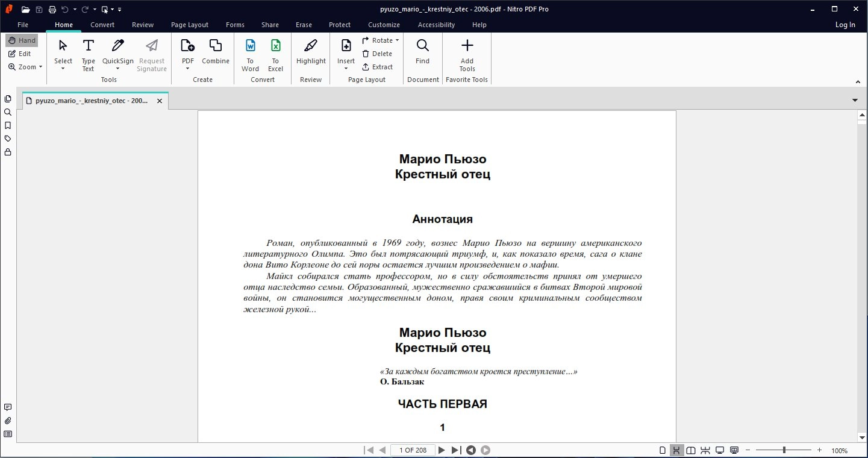
Task: Switch to facing pages view
Action: coord(691,450)
